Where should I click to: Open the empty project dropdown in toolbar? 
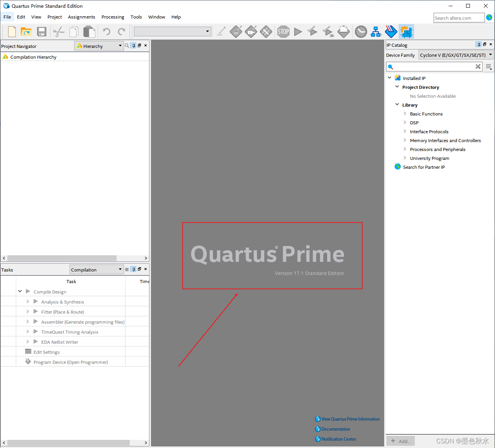click(172, 31)
